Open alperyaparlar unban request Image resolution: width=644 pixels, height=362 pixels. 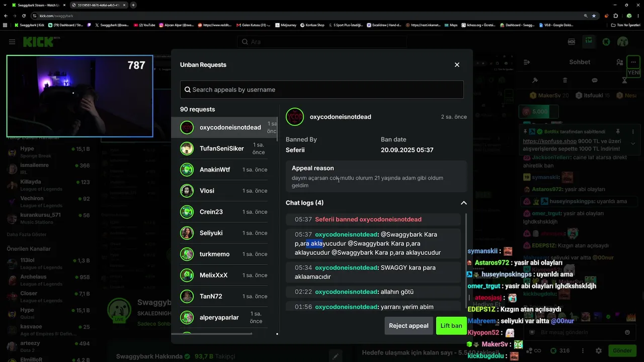click(224, 318)
